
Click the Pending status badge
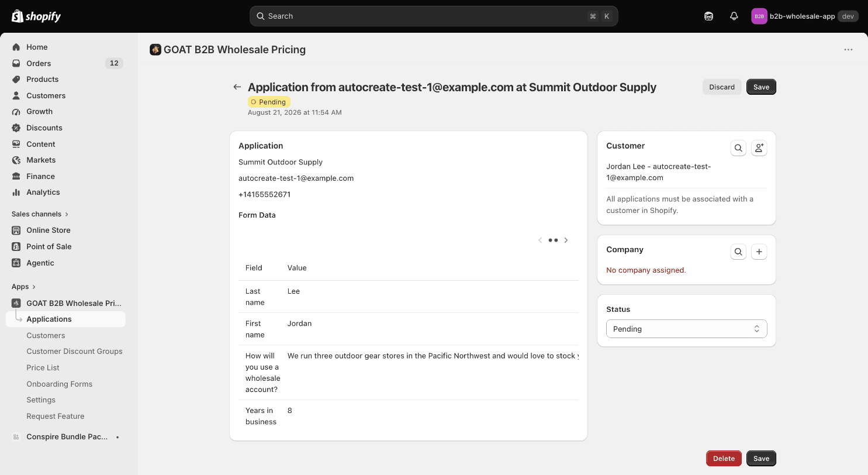click(x=269, y=102)
